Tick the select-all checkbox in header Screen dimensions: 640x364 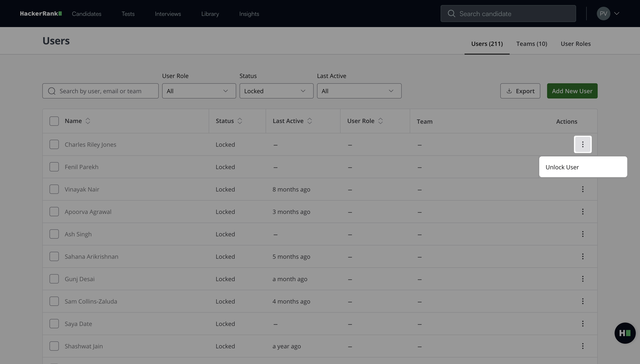[54, 121]
